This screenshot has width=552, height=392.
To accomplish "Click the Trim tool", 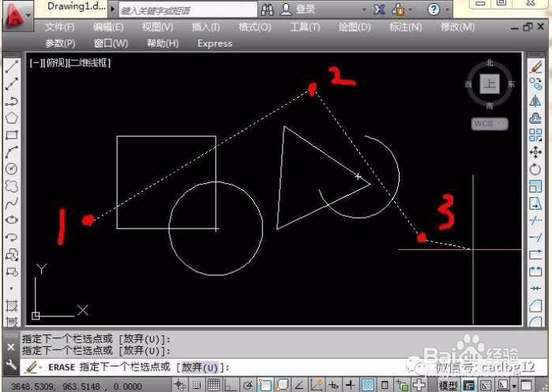I will (x=535, y=220).
